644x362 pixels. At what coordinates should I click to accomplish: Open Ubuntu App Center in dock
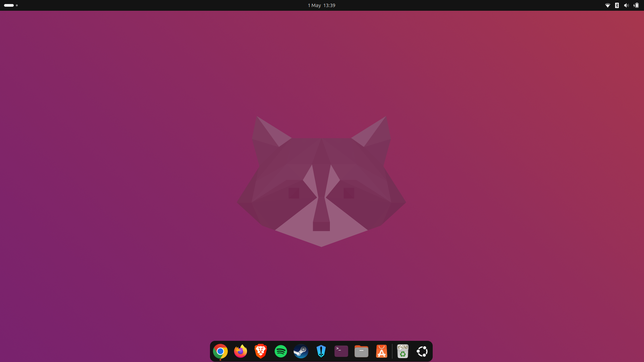[x=382, y=351]
